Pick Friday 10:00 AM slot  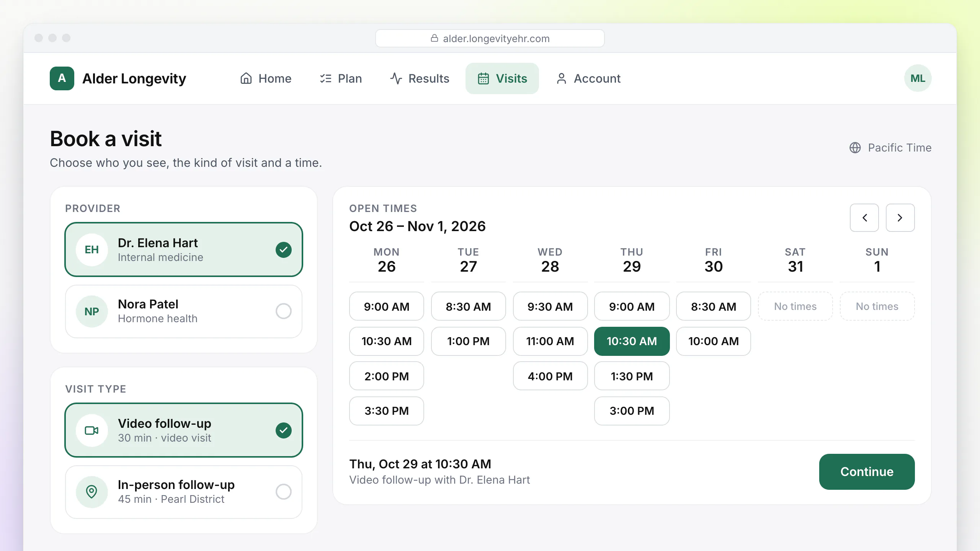pyautogui.click(x=714, y=341)
